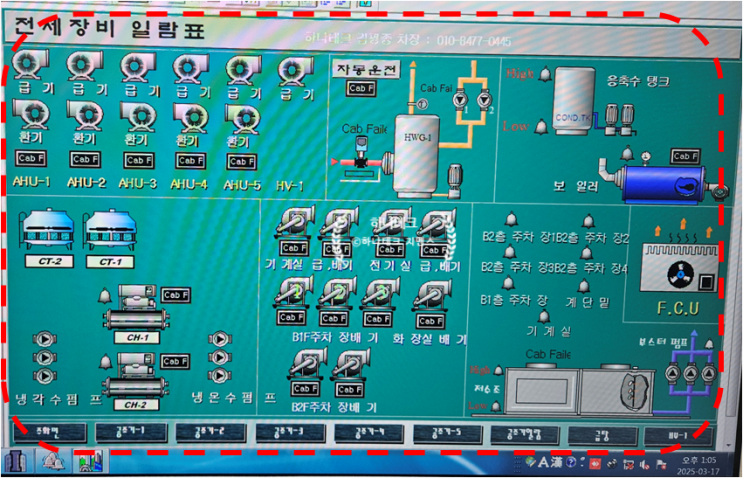Click the alarm bell beside CH-1 chiller
Image resolution: width=743 pixels, height=478 pixels.
click(105, 296)
